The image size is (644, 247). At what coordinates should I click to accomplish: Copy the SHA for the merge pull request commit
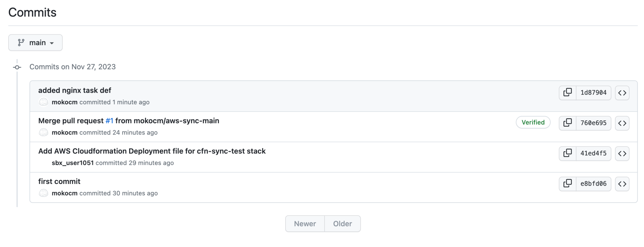(567, 123)
